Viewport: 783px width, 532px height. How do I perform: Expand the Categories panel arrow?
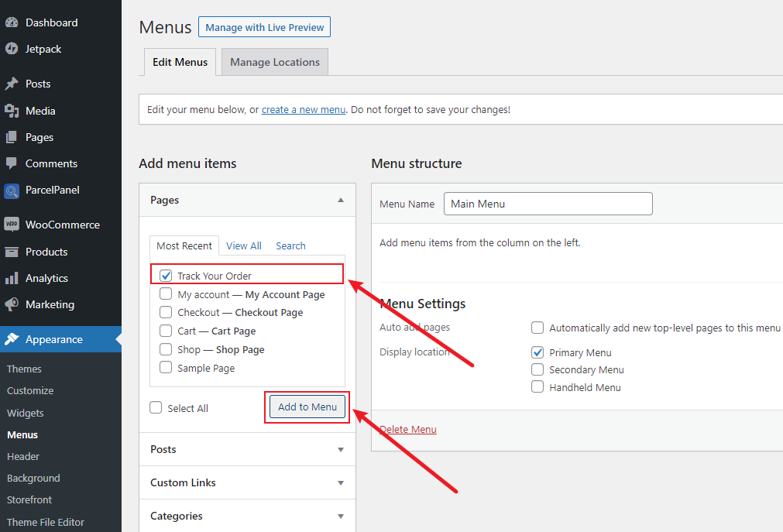[341, 516]
